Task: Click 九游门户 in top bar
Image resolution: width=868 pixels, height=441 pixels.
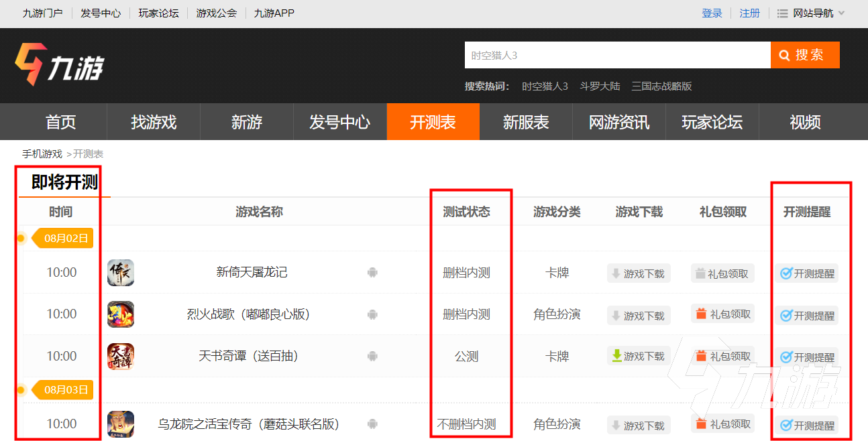Action: [x=42, y=13]
